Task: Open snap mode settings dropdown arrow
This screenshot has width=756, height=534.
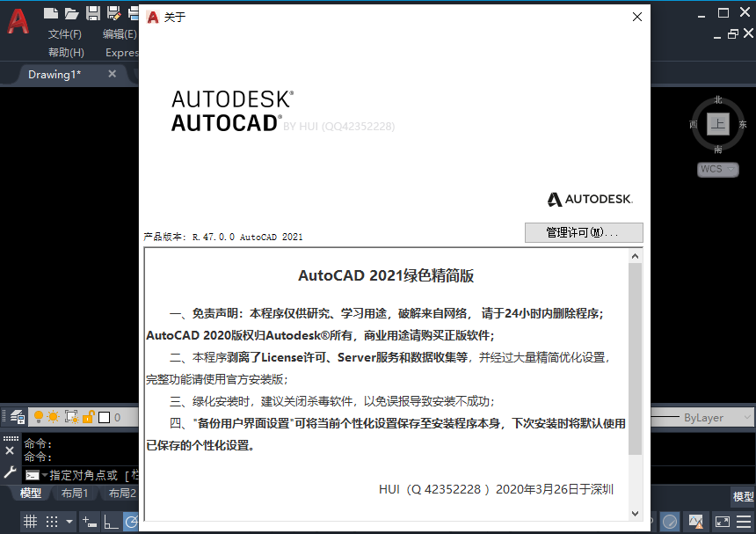Action: 69,522
